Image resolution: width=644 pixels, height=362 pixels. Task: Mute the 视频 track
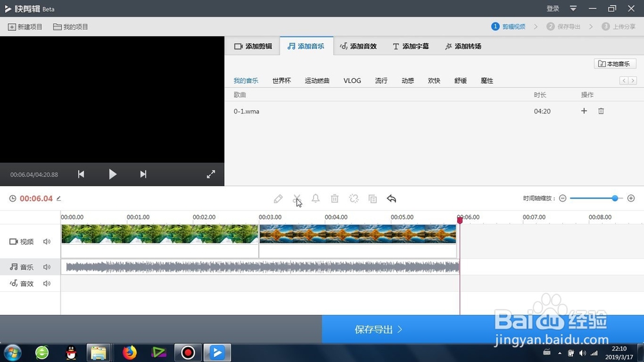47,242
